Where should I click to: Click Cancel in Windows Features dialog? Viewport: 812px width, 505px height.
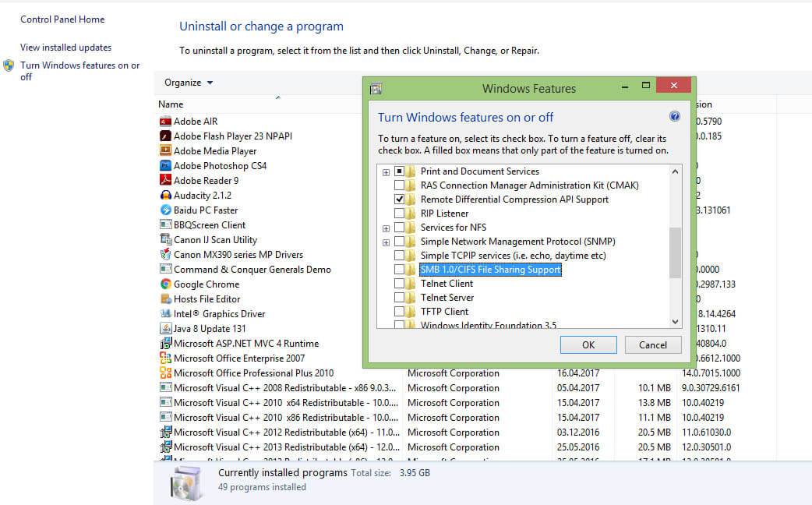point(652,345)
